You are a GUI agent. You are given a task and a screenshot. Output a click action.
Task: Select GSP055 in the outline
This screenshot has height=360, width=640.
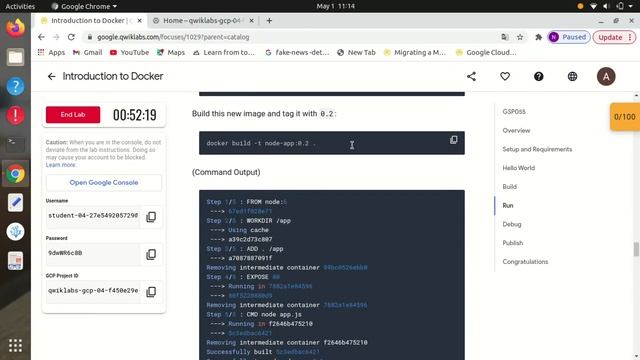coord(514,112)
